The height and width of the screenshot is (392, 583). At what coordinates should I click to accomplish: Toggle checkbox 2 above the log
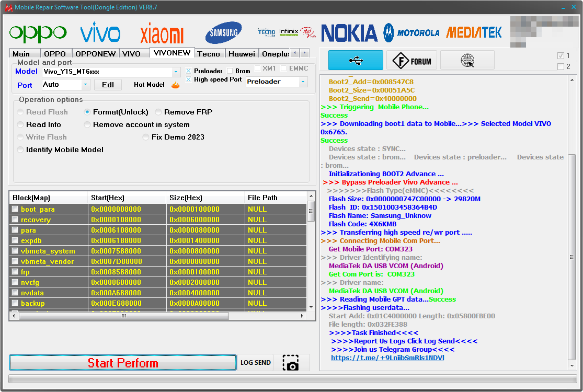pos(561,66)
